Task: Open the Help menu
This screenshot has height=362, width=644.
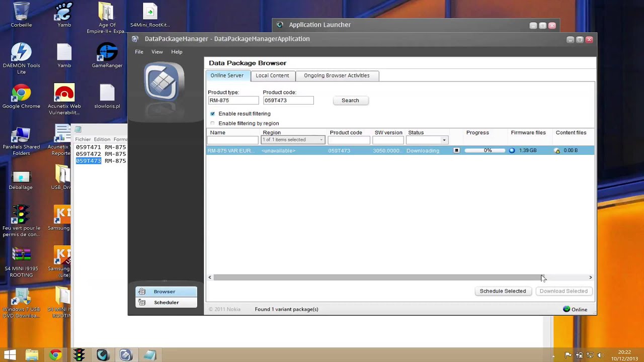Action: coord(177,52)
